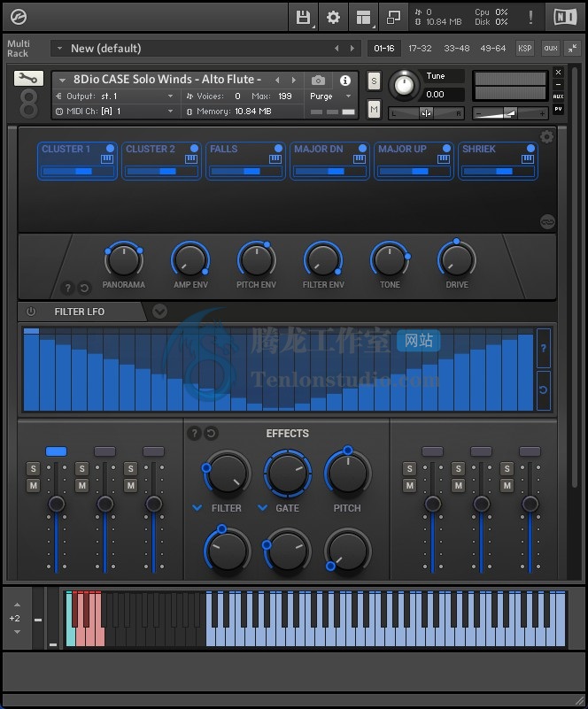Select the MAJOR DN articulation
588x709 pixels.
tap(329, 160)
